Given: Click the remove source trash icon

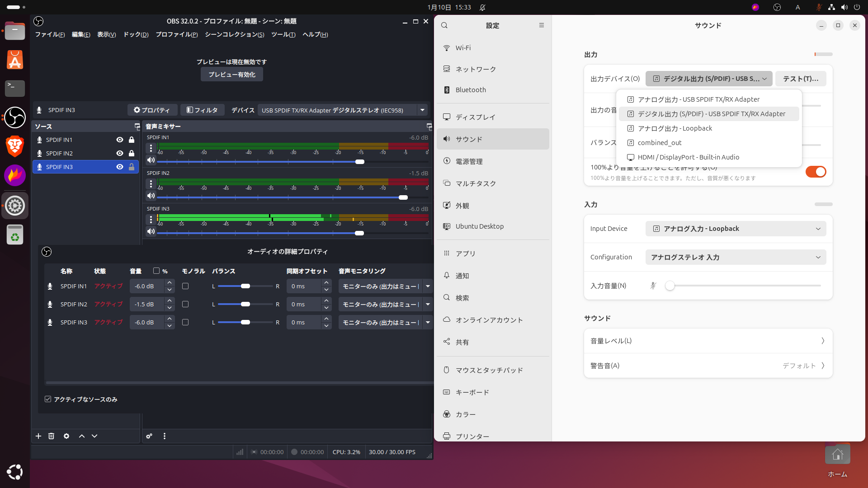Looking at the screenshot, I should point(51,436).
